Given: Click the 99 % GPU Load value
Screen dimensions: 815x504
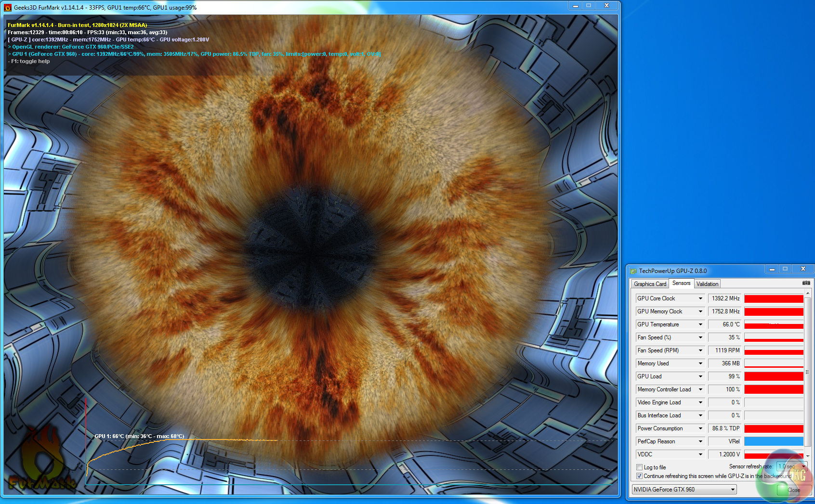Looking at the screenshot, I should point(725,376).
